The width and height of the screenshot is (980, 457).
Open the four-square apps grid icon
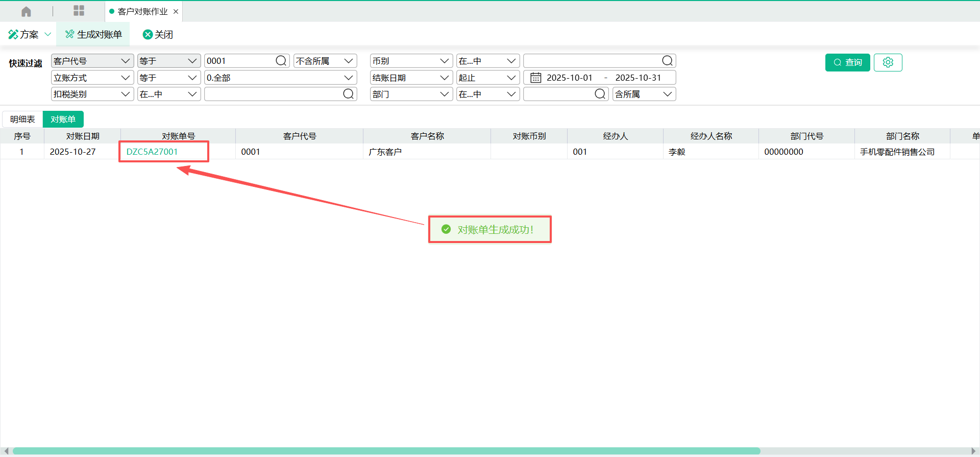tap(79, 11)
